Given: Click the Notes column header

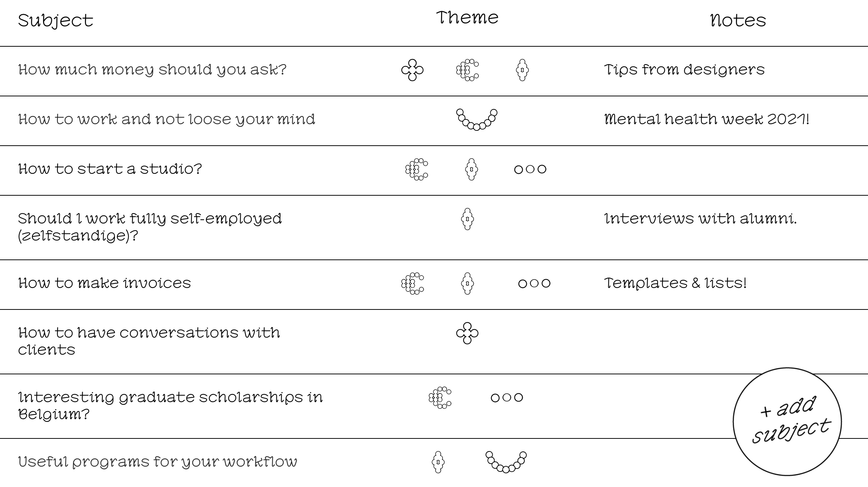Looking at the screenshot, I should [738, 21].
